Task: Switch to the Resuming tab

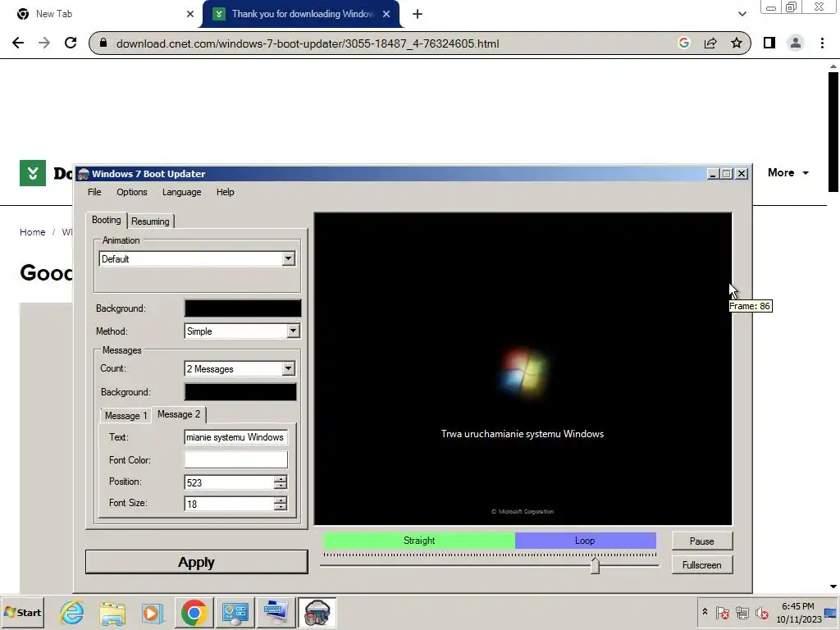Action: 150,221
